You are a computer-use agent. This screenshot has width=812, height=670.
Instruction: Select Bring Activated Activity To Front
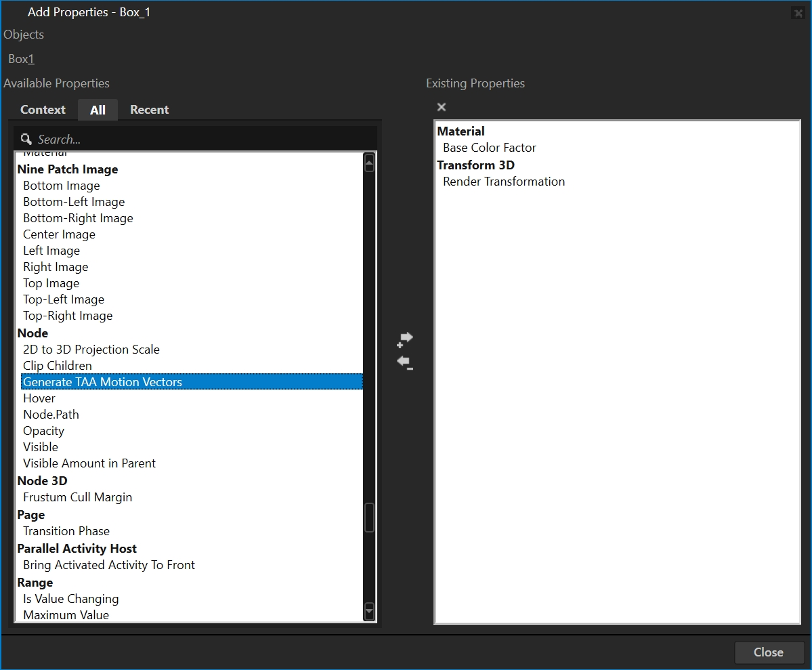point(109,565)
